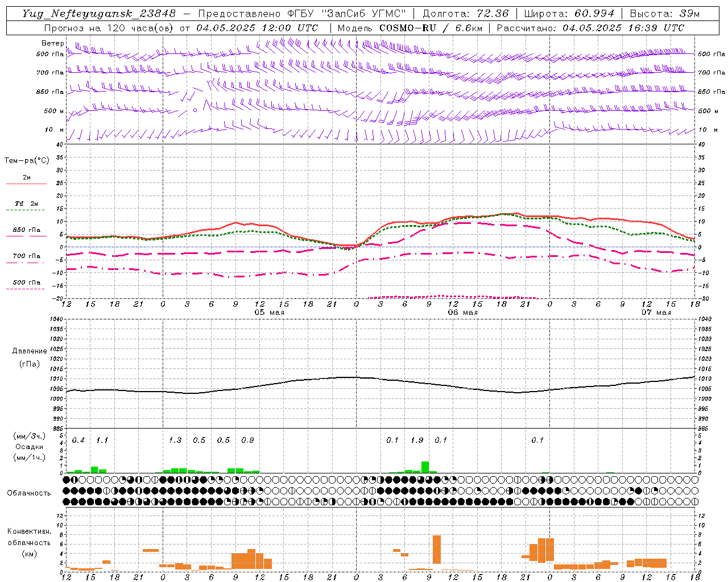Select the text Предоставлено ФГБУ "ЗапСиб УГМС"
Screen dimensions: 728x582
[x=302, y=14]
